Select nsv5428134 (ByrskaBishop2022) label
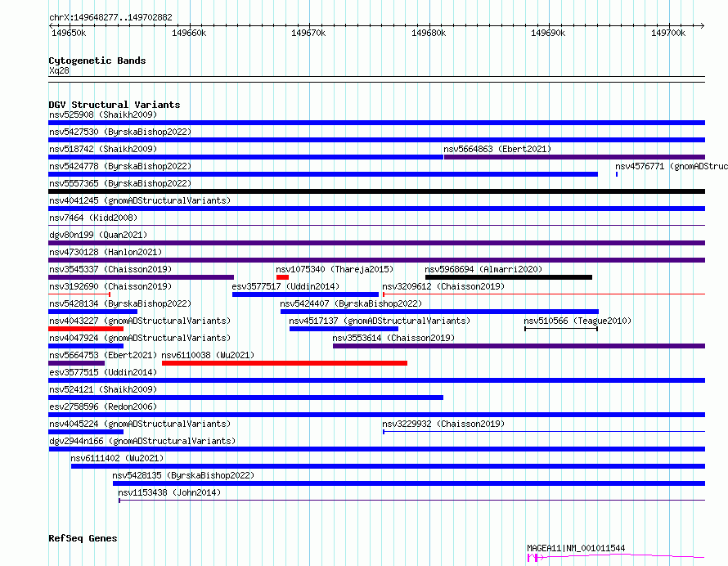The image size is (728, 566). (120, 303)
